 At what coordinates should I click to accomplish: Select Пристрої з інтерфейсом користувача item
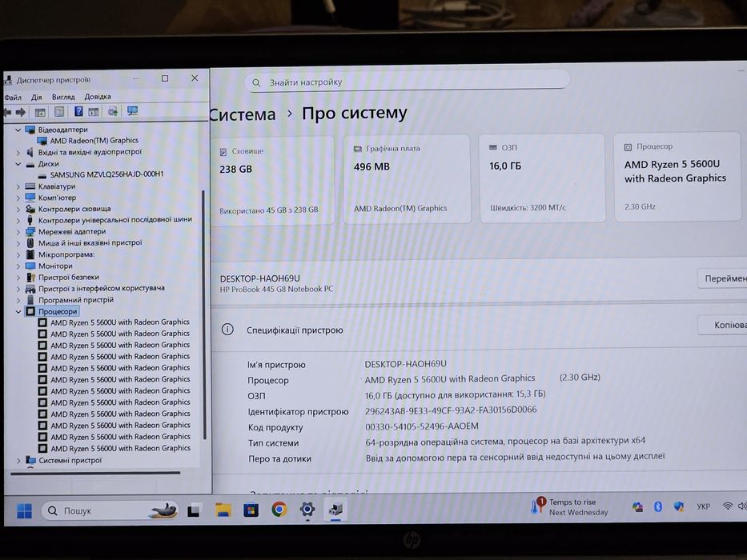102,289
